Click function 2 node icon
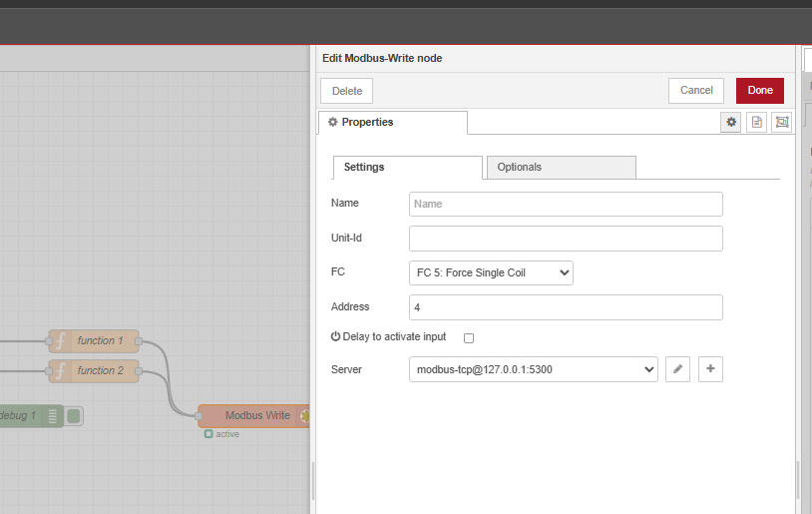Viewport: 812px width, 514px height. tap(61, 371)
